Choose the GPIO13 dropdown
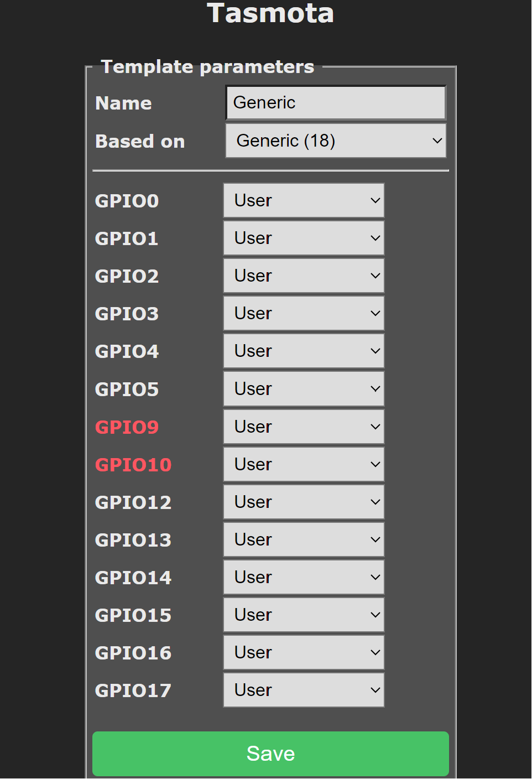 pyautogui.click(x=304, y=539)
